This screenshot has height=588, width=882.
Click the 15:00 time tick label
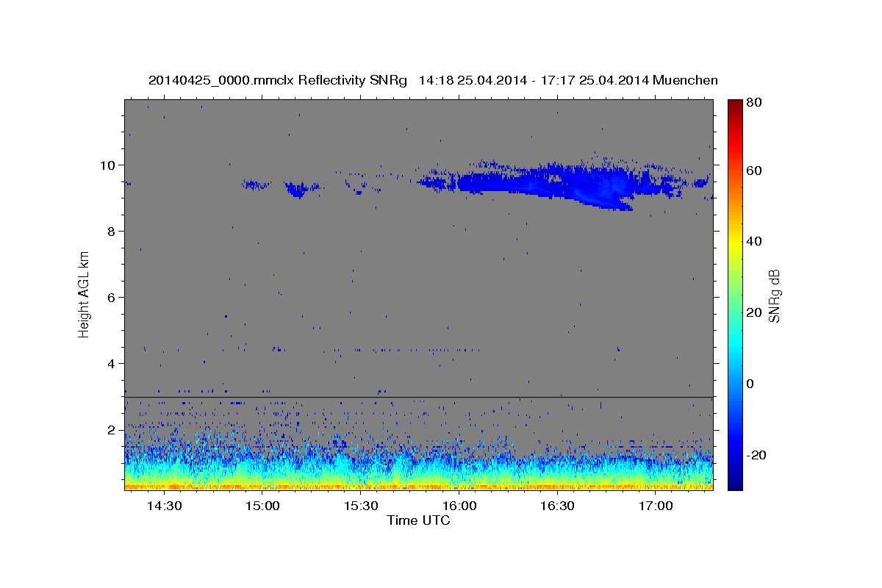[x=262, y=506]
